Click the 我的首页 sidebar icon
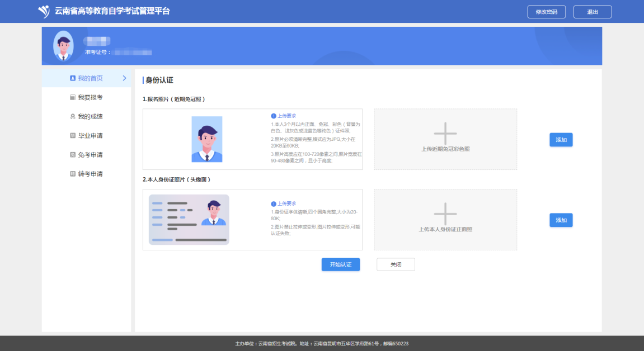 click(73, 78)
